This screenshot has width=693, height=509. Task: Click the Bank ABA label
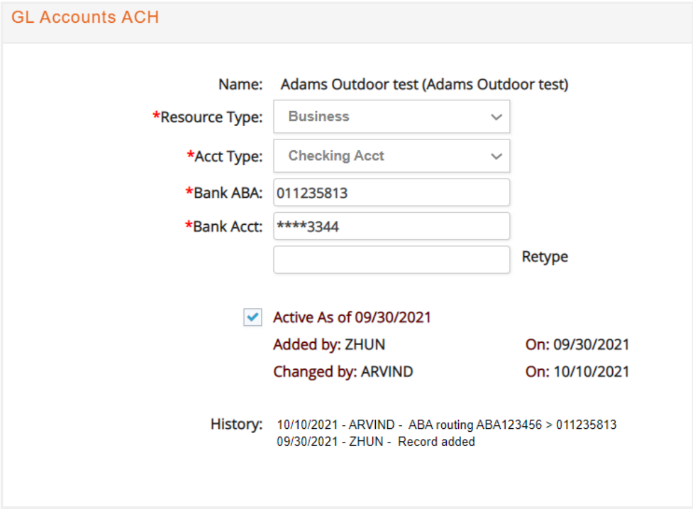[224, 193]
